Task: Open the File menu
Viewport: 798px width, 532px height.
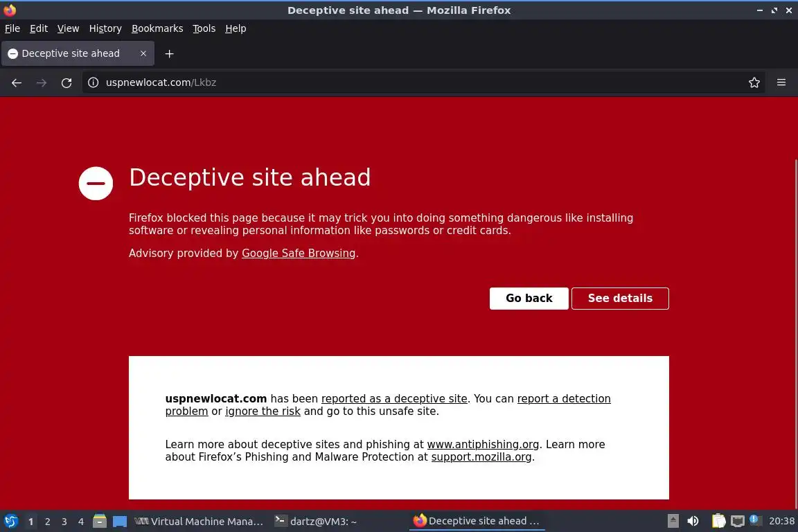Action: tap(12, 28)
